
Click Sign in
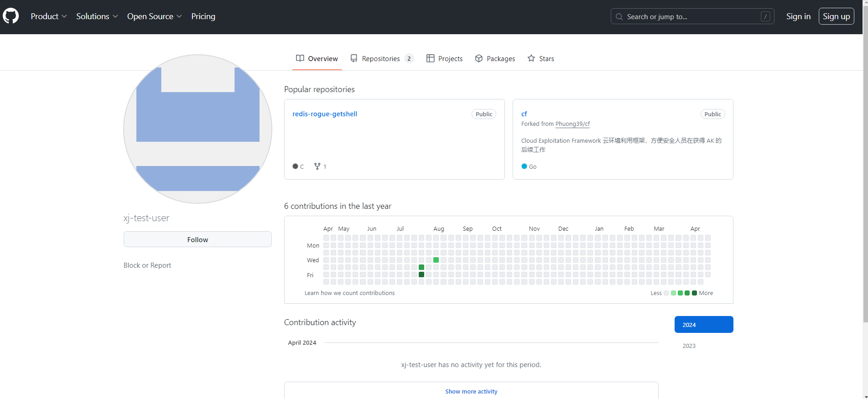click(x=798, y=16)
